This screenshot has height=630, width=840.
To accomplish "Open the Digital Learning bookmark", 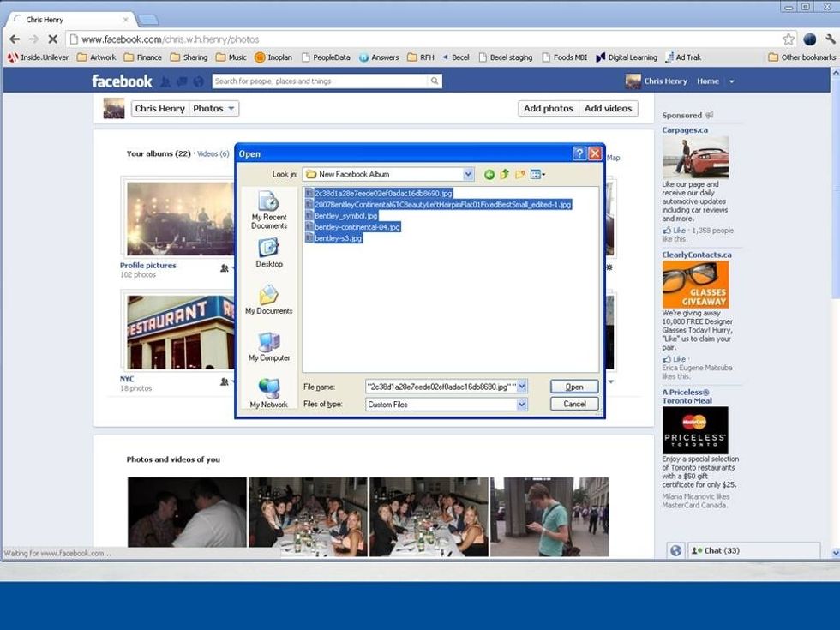I will tap(627, 57).
